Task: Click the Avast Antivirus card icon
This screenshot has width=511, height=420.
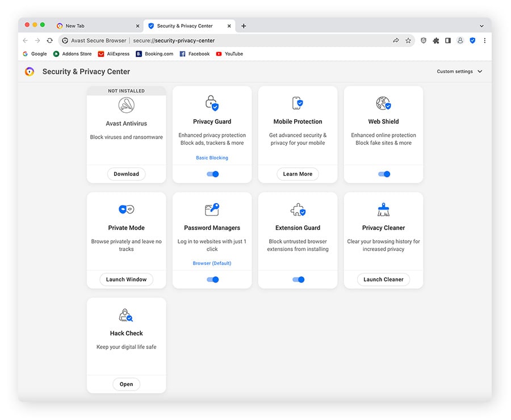Action: click(x=126, y=105)
